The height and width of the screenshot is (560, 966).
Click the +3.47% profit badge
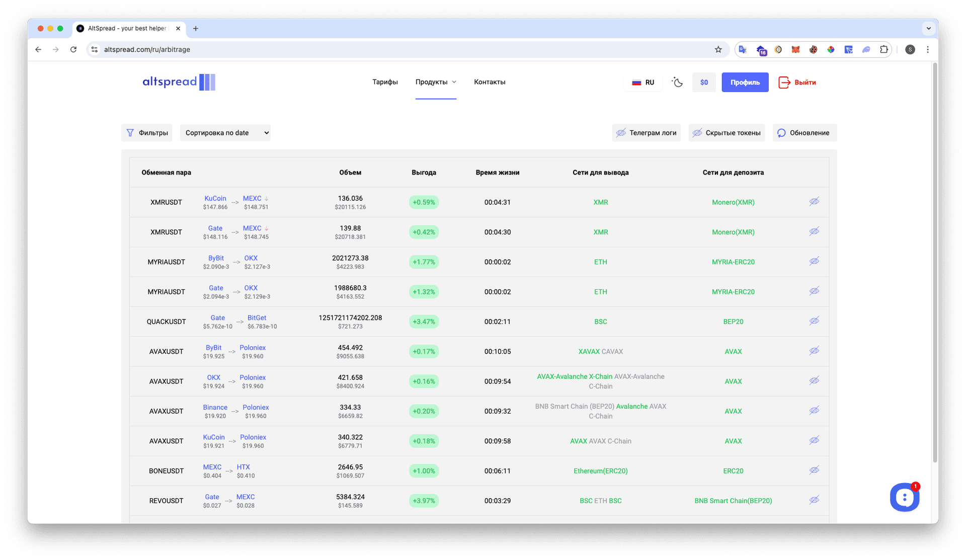(424, 322)
